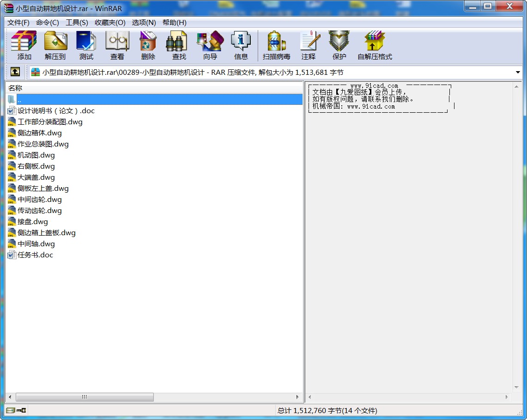Select file 大端盖.dwg
527x420 pixels.
click(x=36, y=177)
